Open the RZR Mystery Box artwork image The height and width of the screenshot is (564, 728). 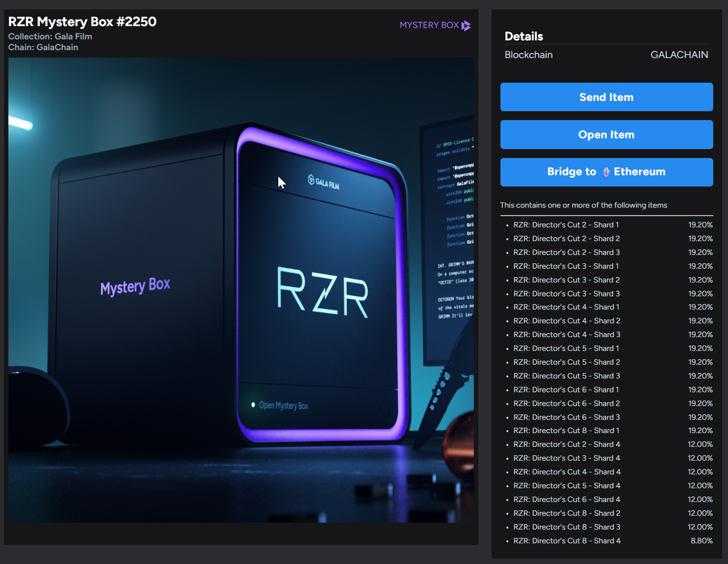tap(241, 290)
